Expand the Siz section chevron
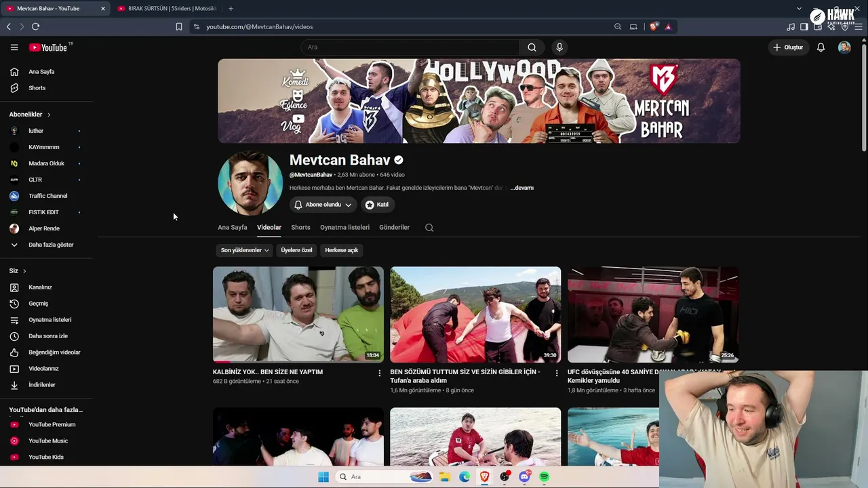Viewport: 868px width, 488px height. pos(24,271)
